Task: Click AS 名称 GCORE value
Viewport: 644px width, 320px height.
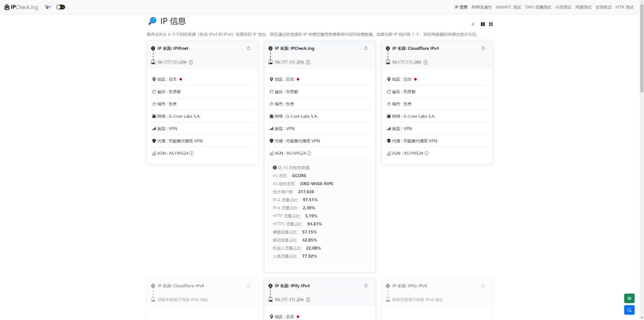Action: 299,176
